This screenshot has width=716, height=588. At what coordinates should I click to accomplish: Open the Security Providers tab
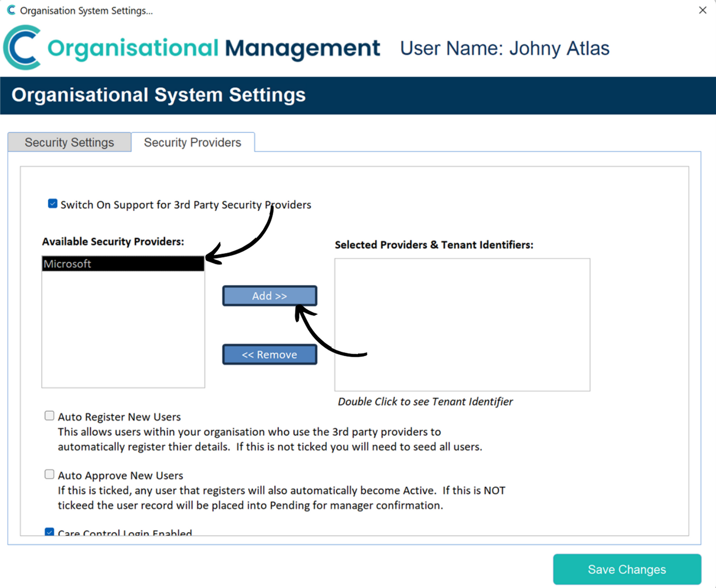click(x=192, y=142)
